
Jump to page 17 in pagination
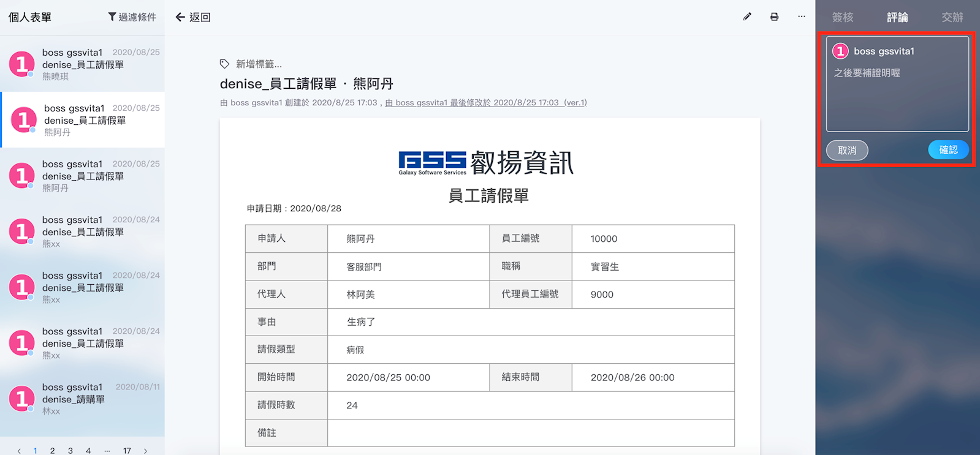pyautogui.click(x=127, y=451)
